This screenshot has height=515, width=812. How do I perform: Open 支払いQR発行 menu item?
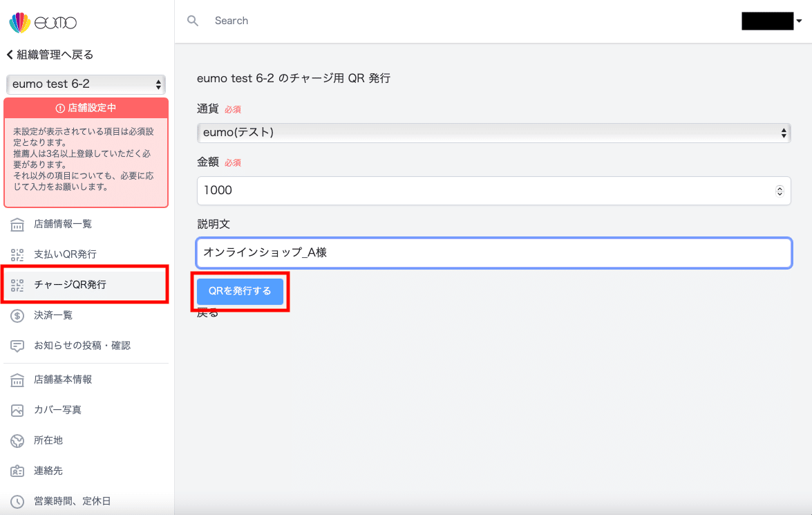[x=86, y=254]
